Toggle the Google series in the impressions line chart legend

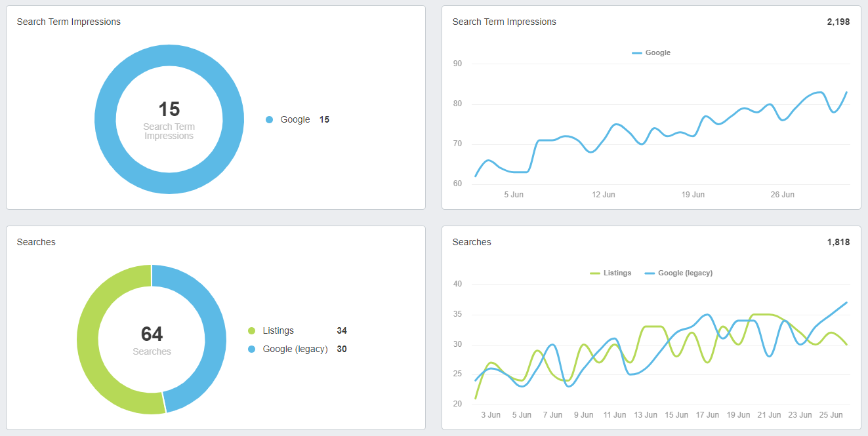click(651, 52)
